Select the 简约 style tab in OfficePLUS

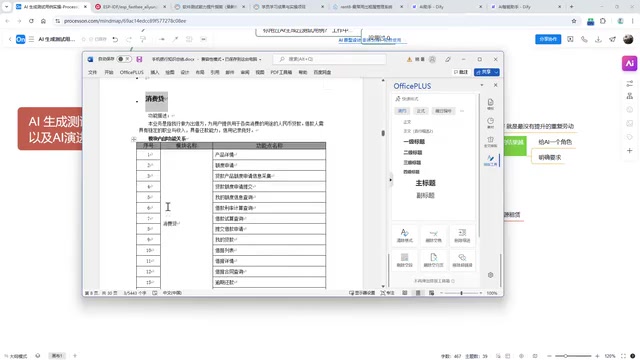[402, 111]
